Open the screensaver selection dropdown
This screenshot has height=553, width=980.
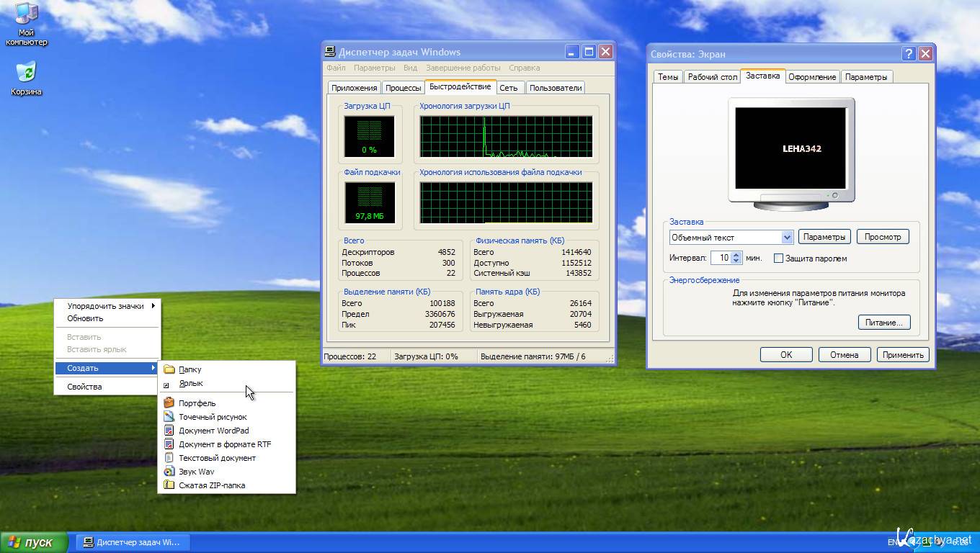click(x=787, y=237)
